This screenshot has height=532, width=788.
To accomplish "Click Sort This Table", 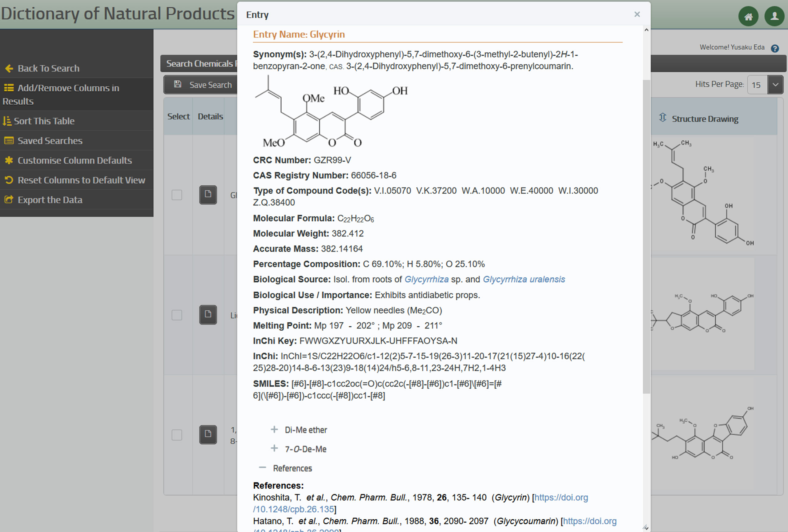I will [x=77, y=121].
